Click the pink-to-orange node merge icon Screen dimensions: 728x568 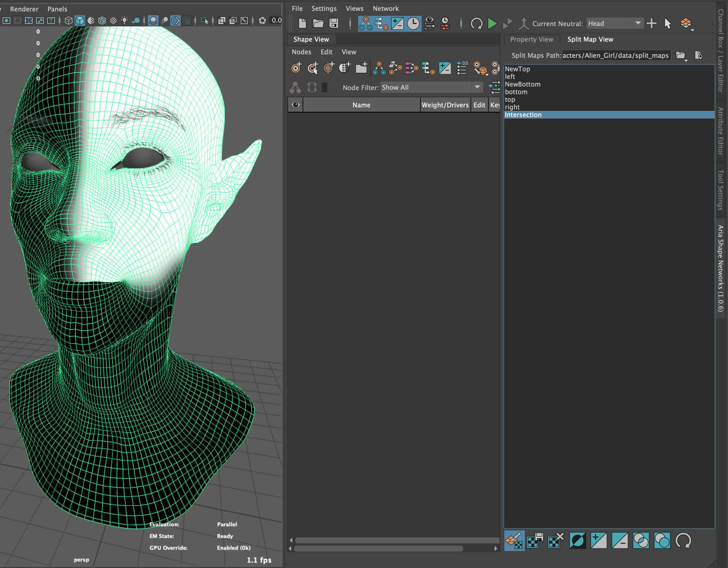pos(412,68)
